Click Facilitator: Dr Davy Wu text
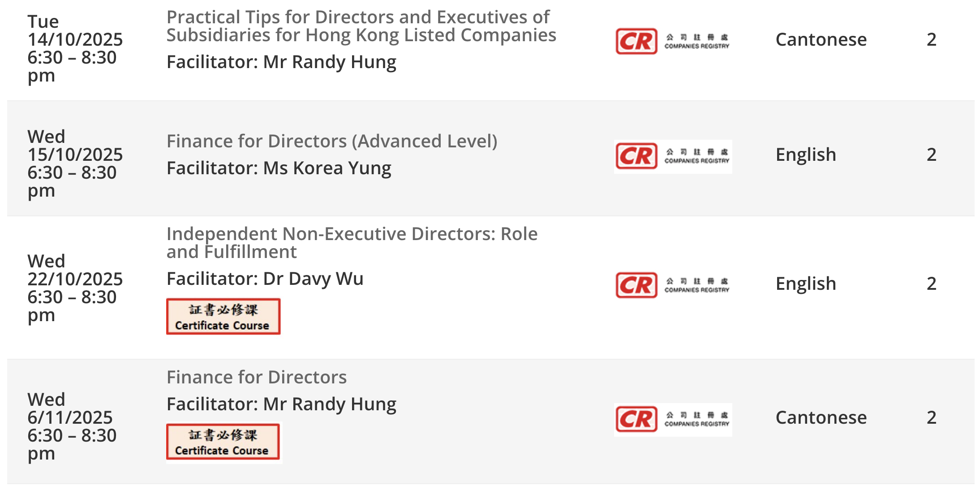The height and width of the screenshot is (490, 980). coord(265,279)
